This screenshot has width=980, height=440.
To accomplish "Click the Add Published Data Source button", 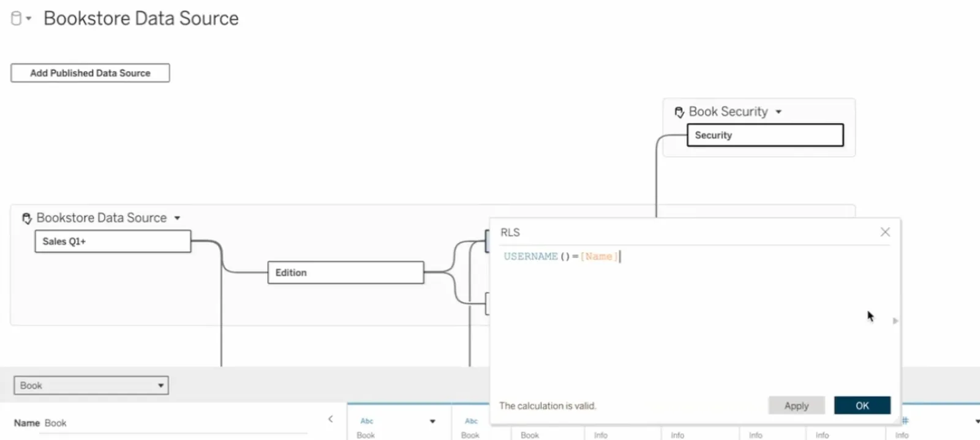I will 90,73.
